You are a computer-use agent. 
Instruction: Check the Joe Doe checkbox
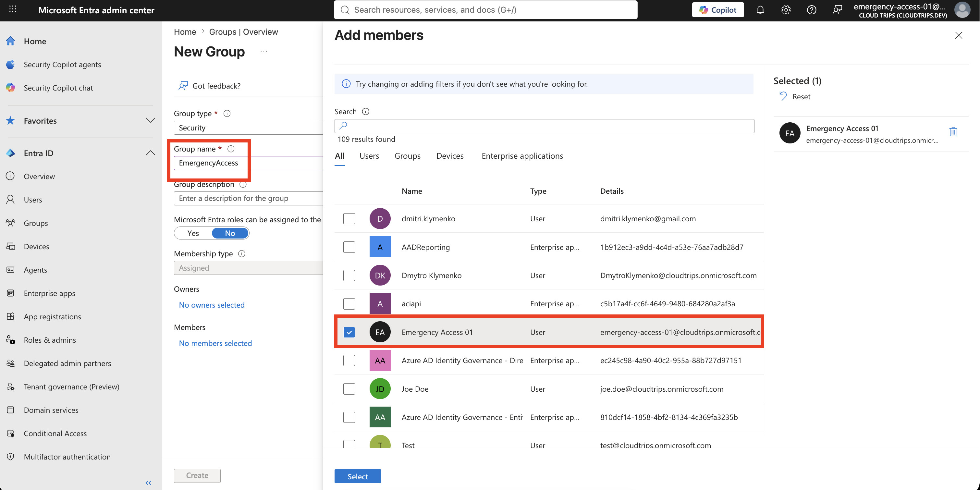pos(349,389)
